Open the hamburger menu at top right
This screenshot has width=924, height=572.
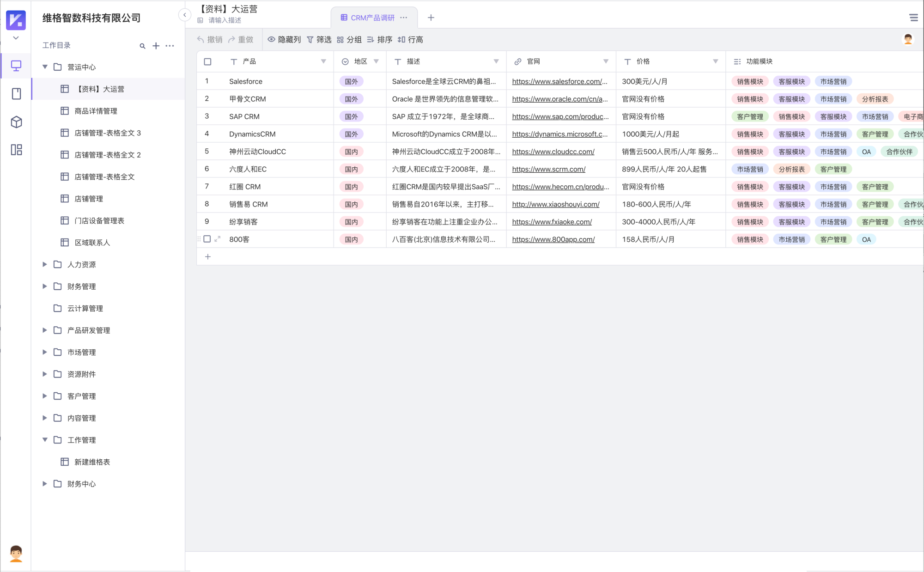coord(913,18)
